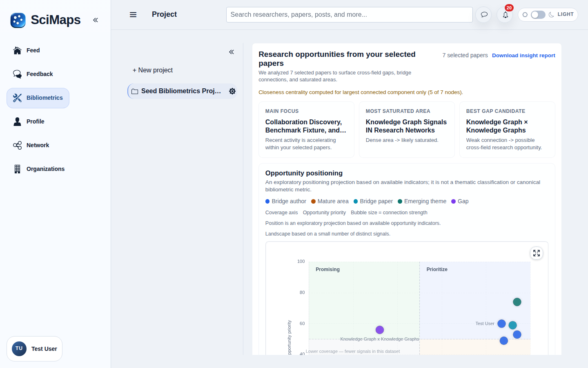The width and height of the screenshot is (588, 368).
Task: Open notifications bell with 20 badge
Action: [506, 15]
